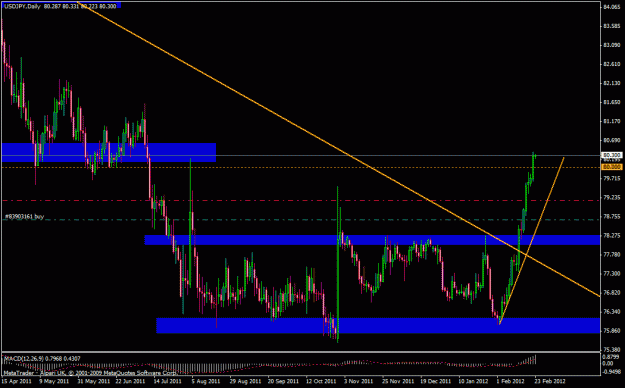The image size is (625, 388).
Task: Click the 23 Feb 2012 date label
Action: point(550,381)
